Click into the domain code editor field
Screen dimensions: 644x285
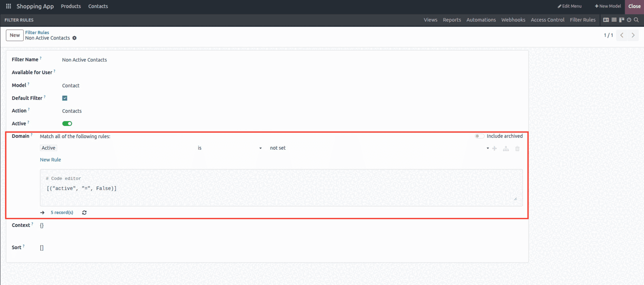(x=281, y=188)
